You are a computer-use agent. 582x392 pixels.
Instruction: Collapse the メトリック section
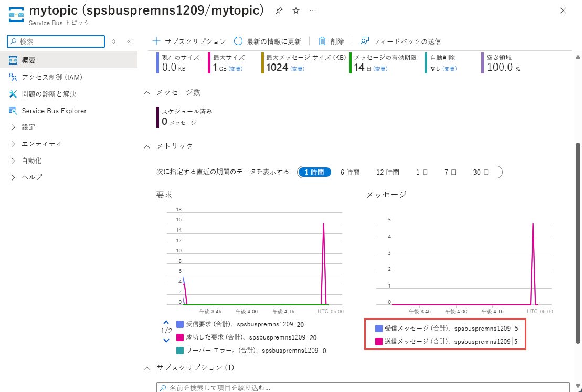(x=147, y=146)
